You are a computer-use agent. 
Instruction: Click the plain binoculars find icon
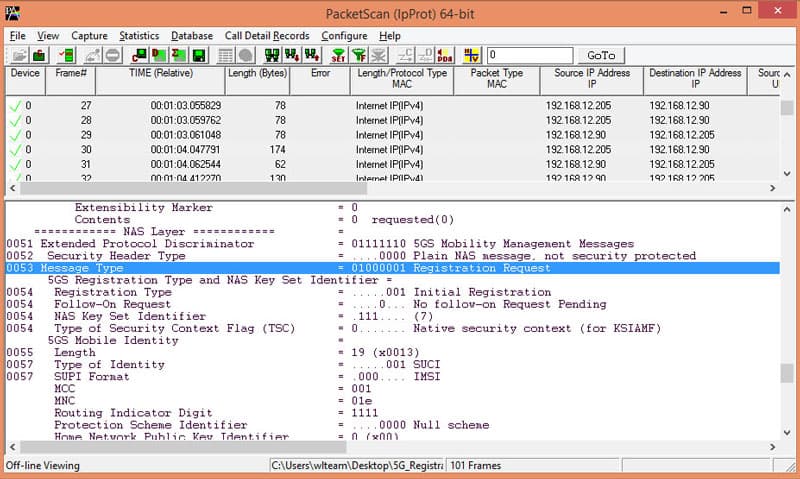click(272, 55)
